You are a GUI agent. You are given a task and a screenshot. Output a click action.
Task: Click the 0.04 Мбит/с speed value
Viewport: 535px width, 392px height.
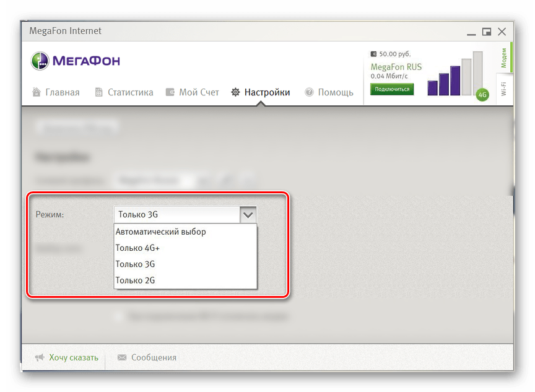tap(389, 76)
